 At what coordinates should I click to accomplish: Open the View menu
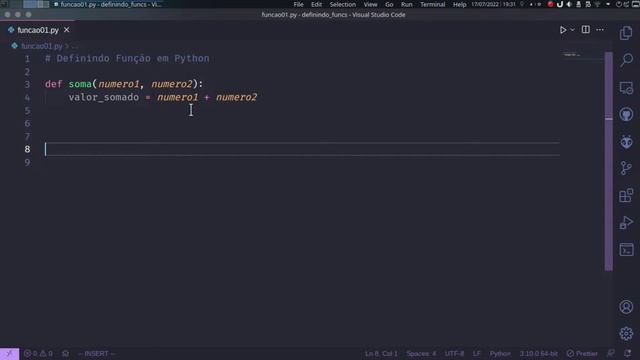click(x=370, y=4)
